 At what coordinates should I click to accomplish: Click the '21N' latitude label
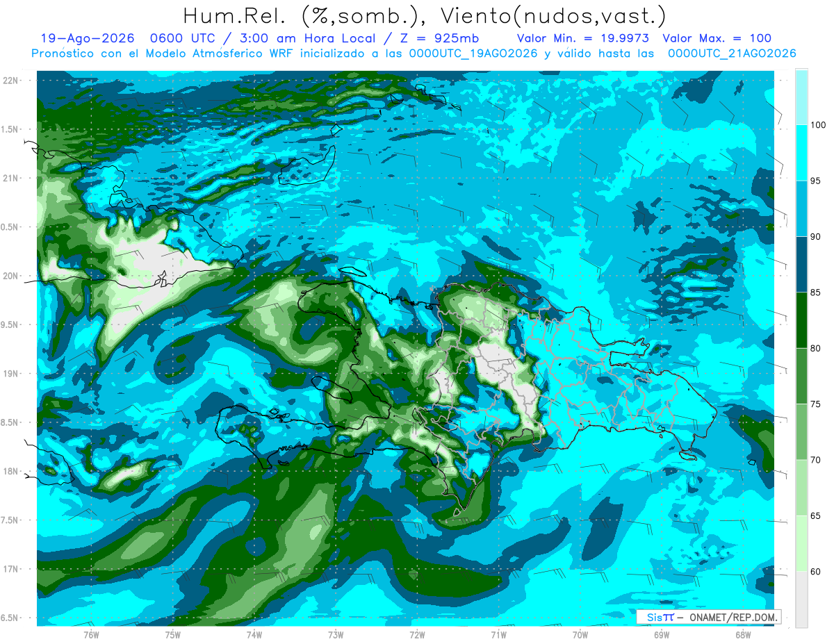click(11, 179)
